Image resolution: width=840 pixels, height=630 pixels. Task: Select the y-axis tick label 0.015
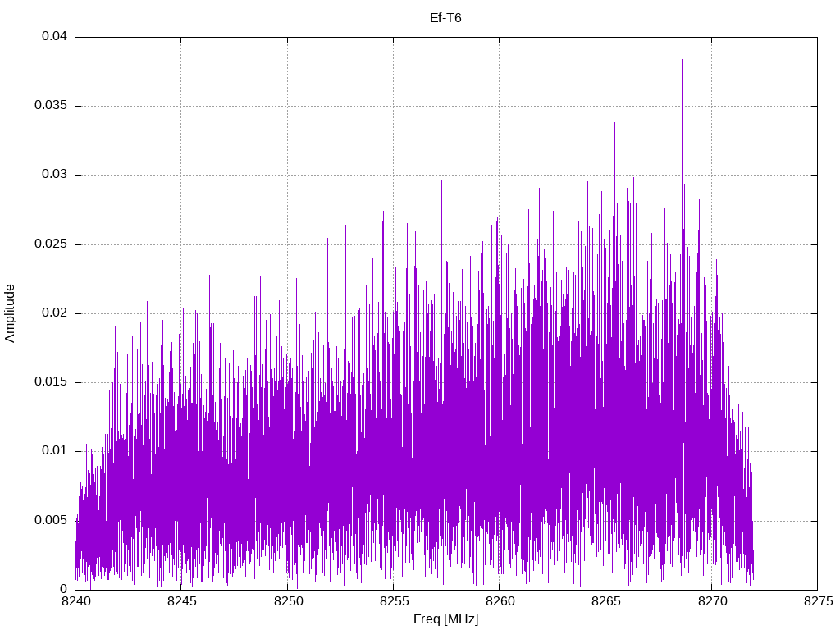pyautogui.click(x=51, y=382)
